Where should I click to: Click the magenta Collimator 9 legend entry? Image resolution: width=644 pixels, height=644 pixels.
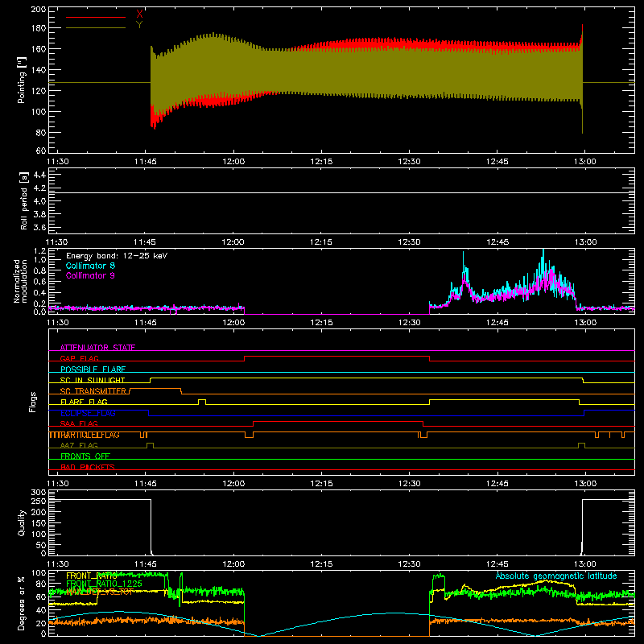90,275
